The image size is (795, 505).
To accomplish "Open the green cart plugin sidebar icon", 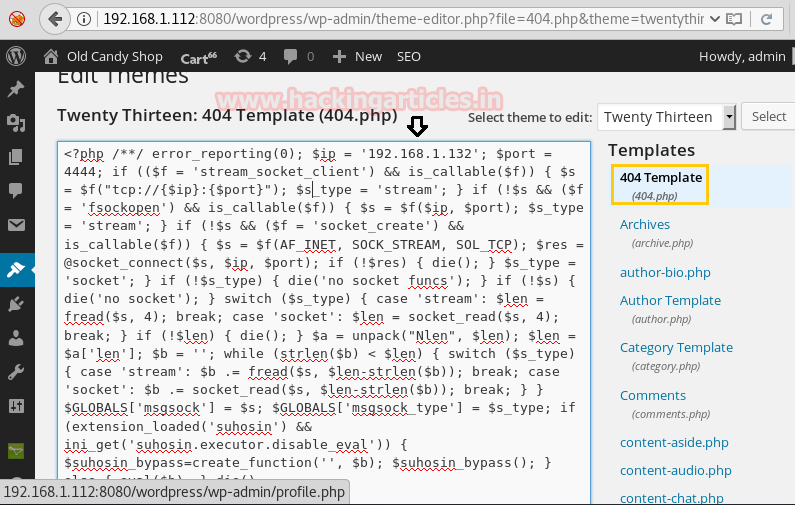I will point(16,450).
